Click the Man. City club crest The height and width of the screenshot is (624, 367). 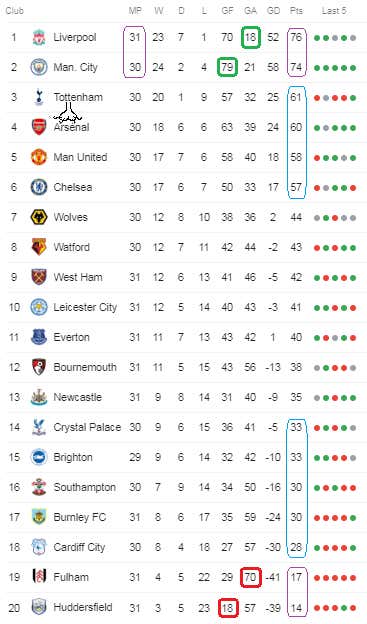pos(39,67)
